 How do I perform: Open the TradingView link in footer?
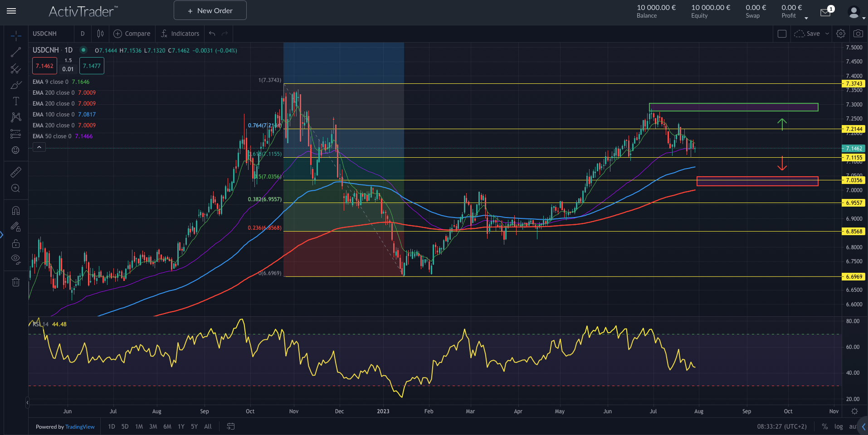[80, 426]
